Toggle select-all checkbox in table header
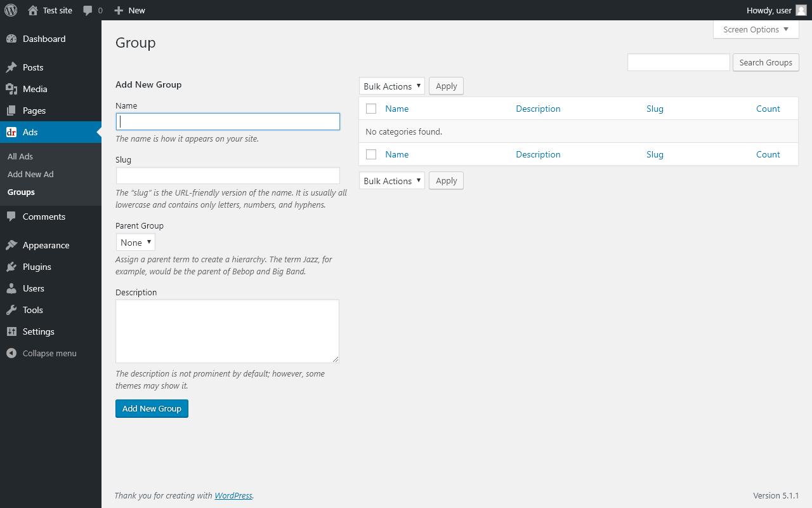The width and height of the screenshot is (812, 508). click(x=371, y=109)
